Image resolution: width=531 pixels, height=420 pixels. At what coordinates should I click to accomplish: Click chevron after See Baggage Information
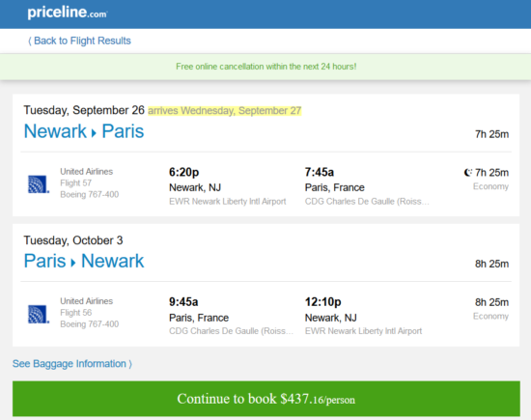click(130, 364)
